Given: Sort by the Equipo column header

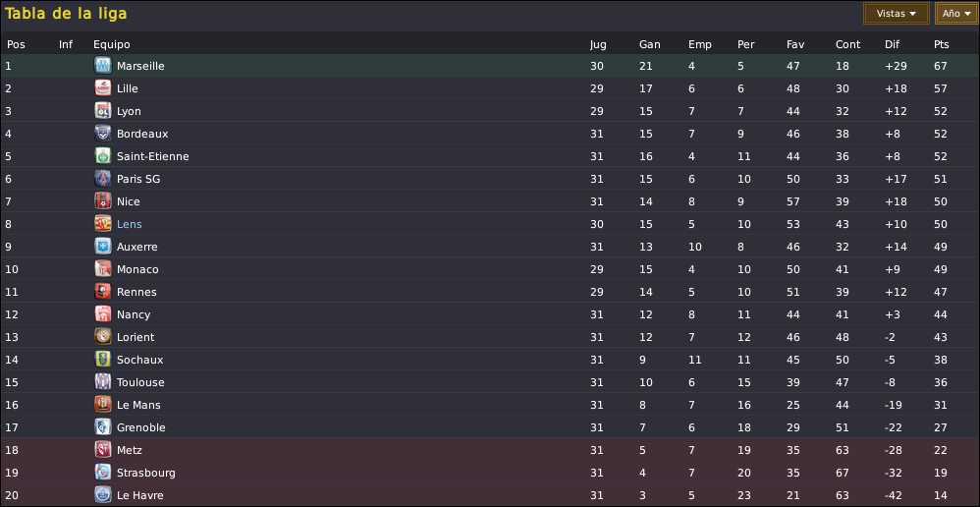Looking at the screenshot, I should pyautogui.click(x=111, y=44).
